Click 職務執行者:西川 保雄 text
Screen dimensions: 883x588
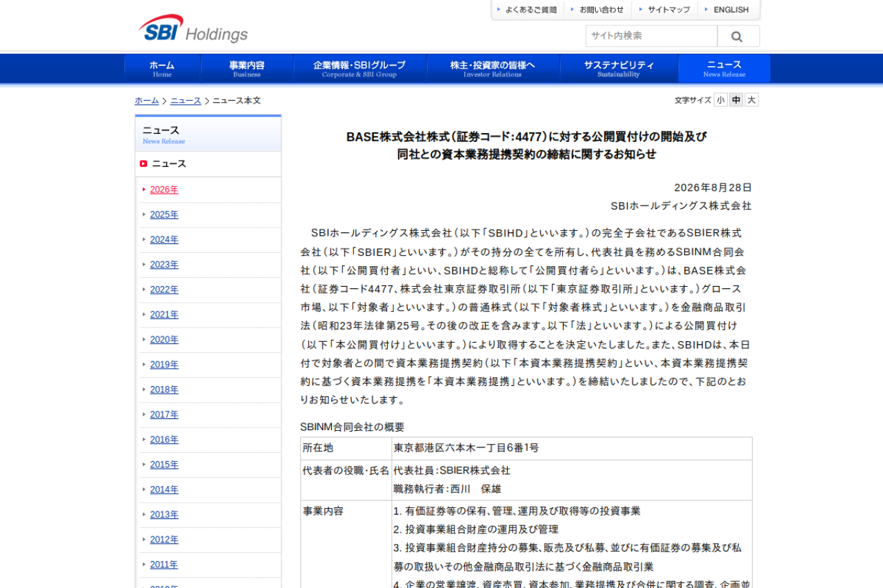447,489
